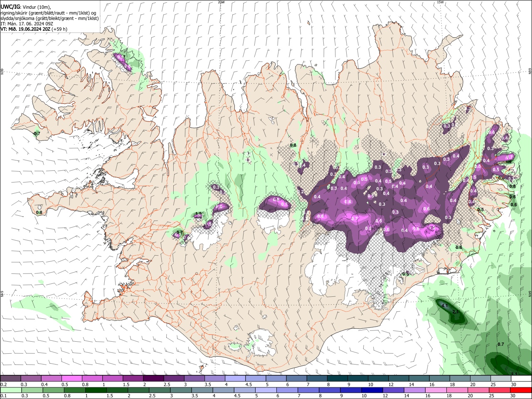This screenshot has height=399, width=532.
Task: Click the 0.1 label under rain scale
Action: (3, 396)
